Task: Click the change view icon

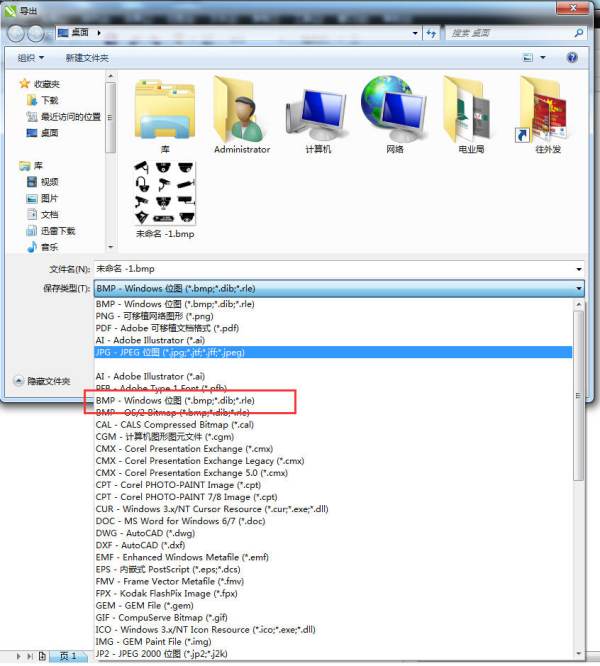Action: (527, 57)
